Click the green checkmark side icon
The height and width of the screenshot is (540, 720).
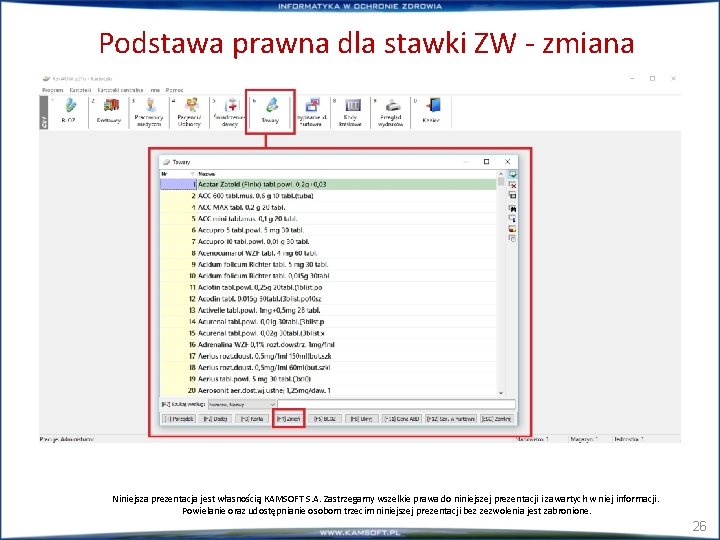coord(512,175)
